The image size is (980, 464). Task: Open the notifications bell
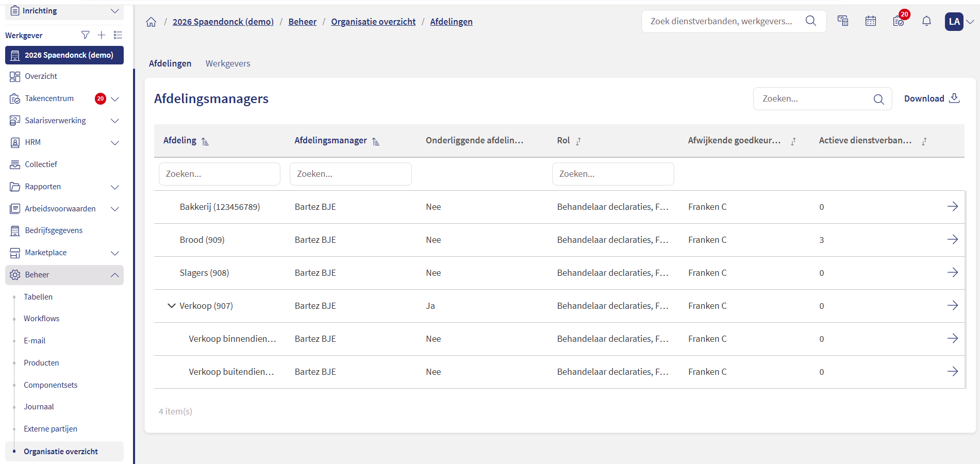[x=926, y=21]
